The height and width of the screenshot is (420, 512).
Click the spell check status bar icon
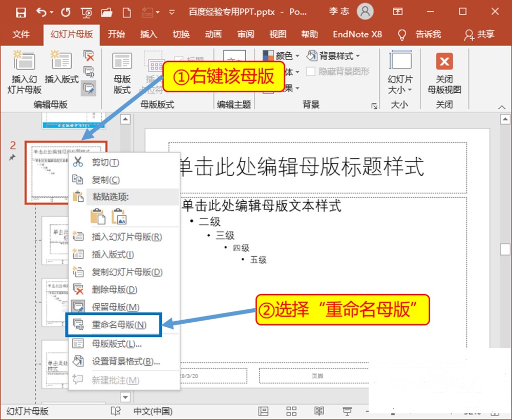coord(116,411)
